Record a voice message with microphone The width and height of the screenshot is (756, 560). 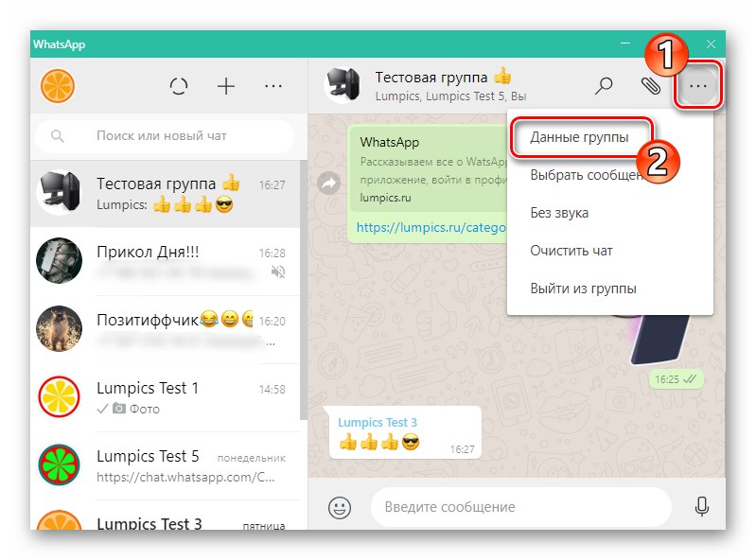702,506
